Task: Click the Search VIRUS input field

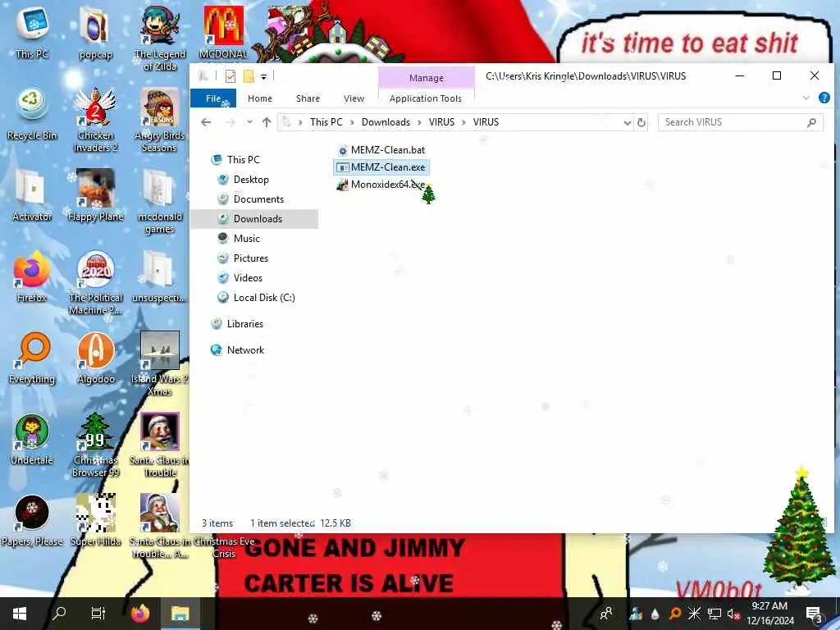Action: click(x=741, y=122)
